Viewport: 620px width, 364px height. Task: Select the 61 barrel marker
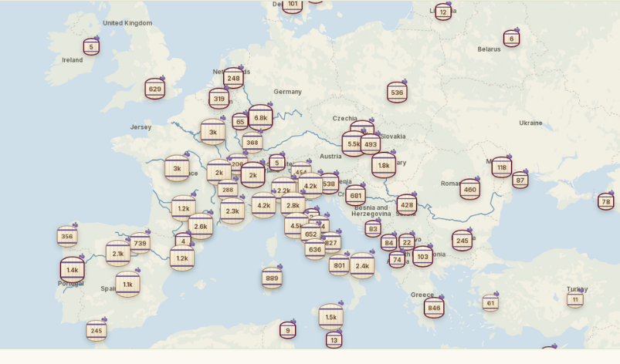click(x=491, y=303)
